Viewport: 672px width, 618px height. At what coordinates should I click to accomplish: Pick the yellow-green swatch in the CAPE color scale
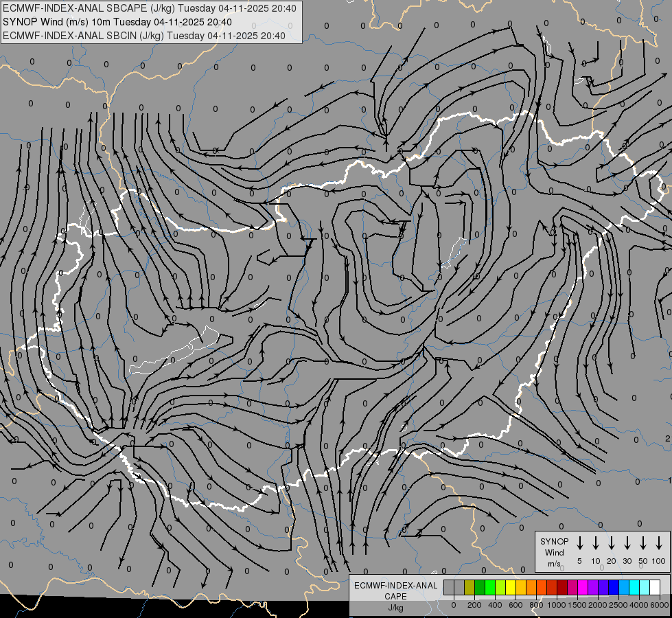tap(500, 587)
